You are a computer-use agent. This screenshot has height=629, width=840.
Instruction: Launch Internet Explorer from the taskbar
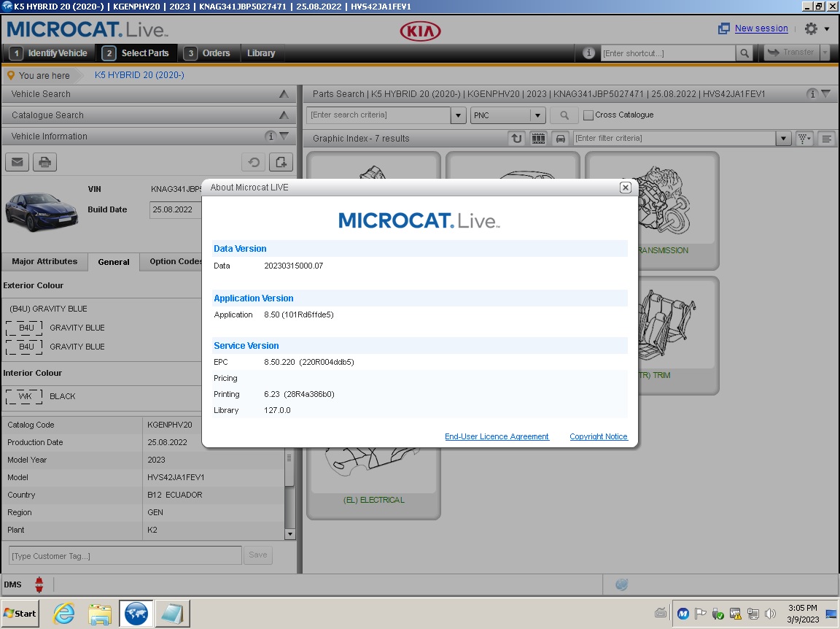(x=64, y=614)
